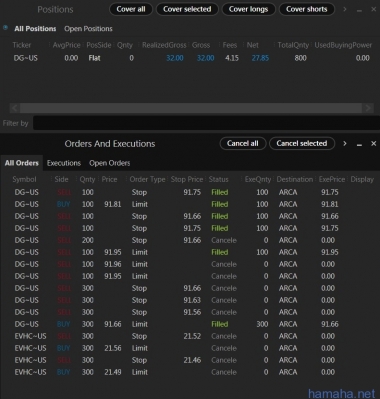Sort orders by Side column
Viewport: 380px width, 399px height.
[61, 179]
